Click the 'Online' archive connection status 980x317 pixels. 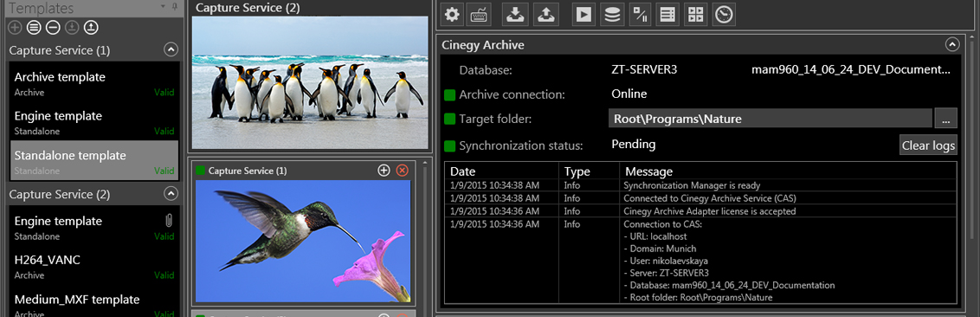click(629, 94)
